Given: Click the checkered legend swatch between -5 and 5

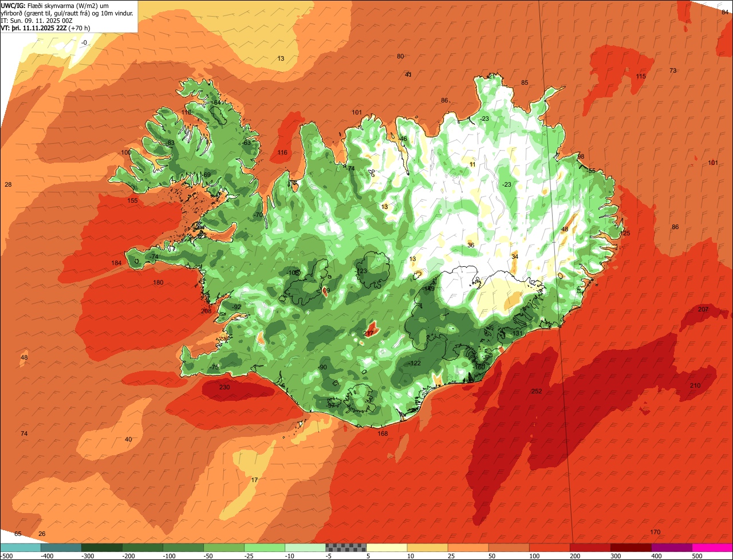Looking at the screenshot, I should point(346,547).
